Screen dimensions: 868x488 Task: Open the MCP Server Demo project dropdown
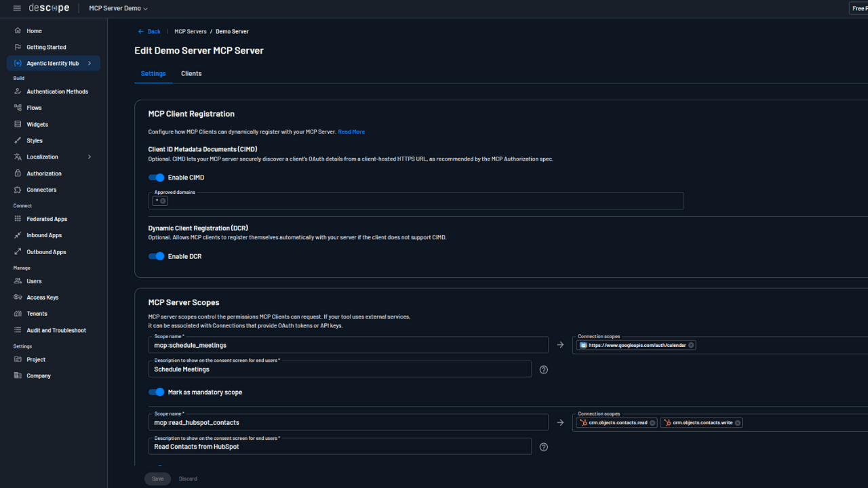coord(118,8)
